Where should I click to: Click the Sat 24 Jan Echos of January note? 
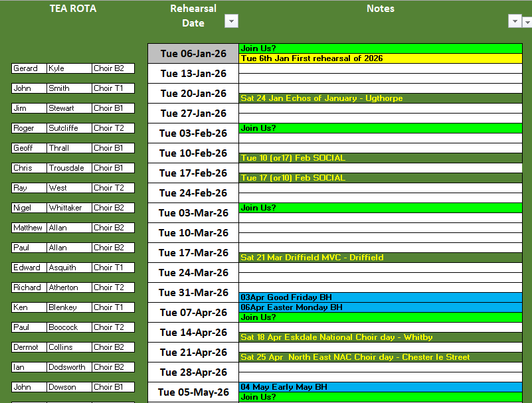(x=380, y=98)
